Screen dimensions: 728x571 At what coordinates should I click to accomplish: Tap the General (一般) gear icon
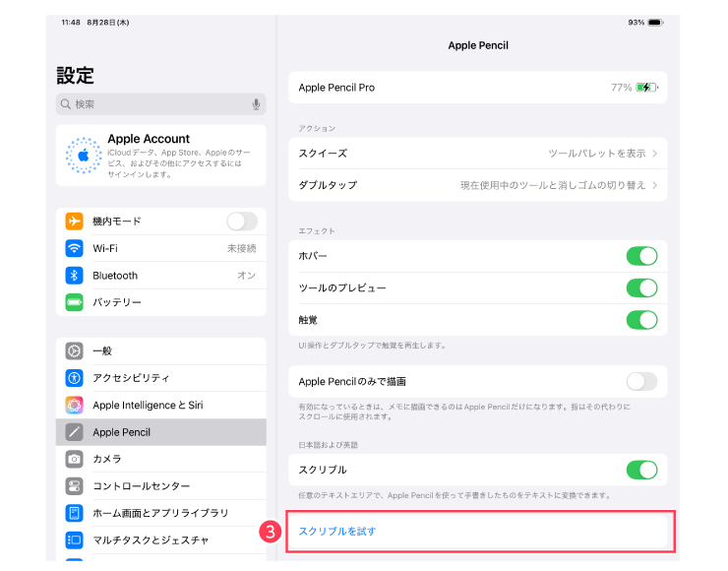coord(74,350)
